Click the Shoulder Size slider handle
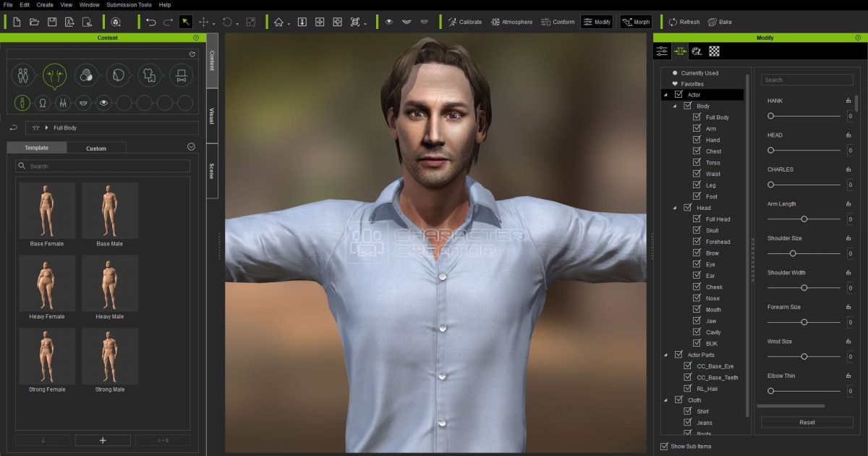The height and width of the screenshot is (456, 868). click(x=793, y=253)
